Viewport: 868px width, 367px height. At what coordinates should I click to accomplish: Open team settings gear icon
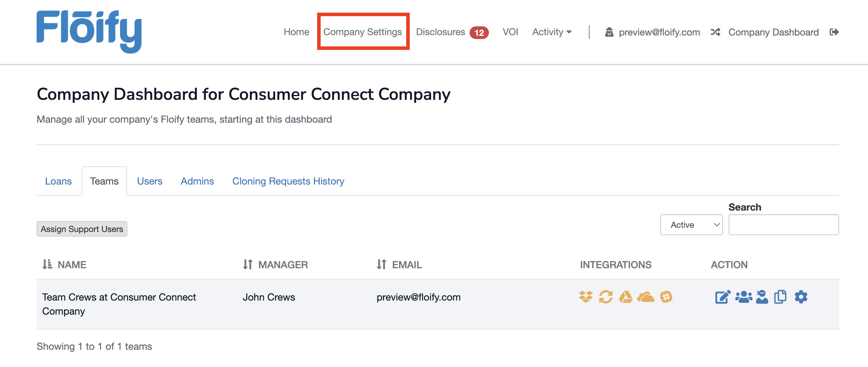[801, 297]
